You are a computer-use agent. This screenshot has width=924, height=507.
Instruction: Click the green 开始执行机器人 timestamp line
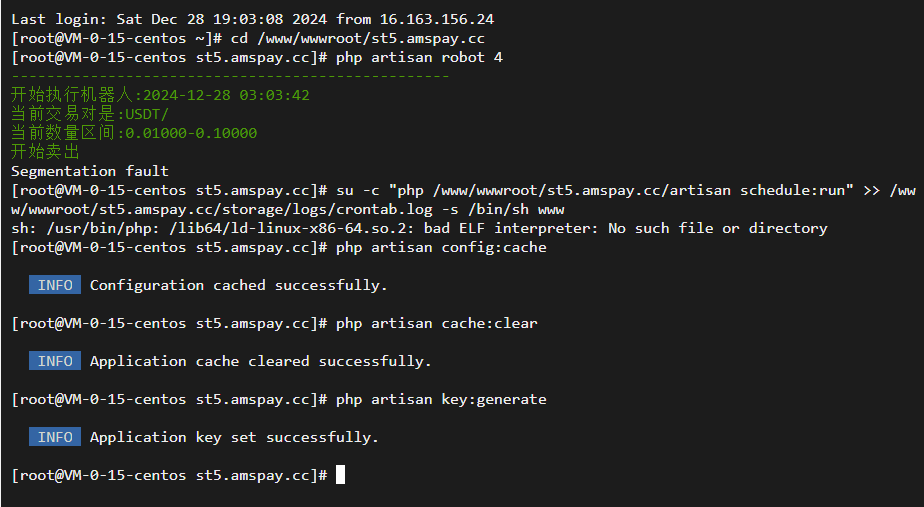160,95
